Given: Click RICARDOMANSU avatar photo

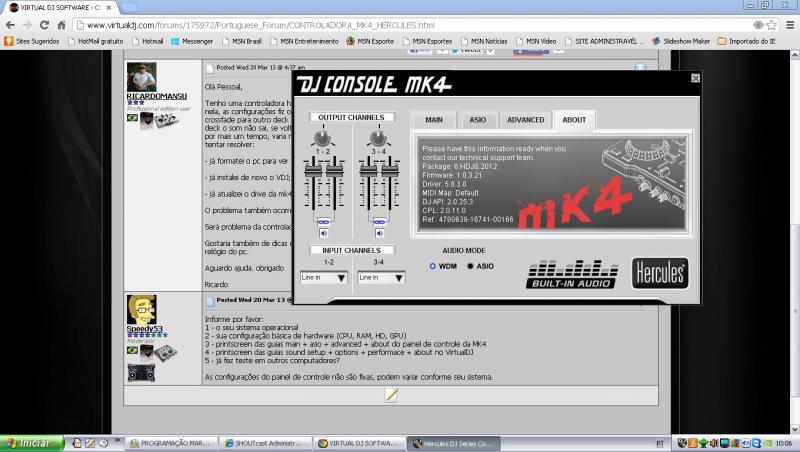Looking at the screenshot, I should (x=141, y=77).
